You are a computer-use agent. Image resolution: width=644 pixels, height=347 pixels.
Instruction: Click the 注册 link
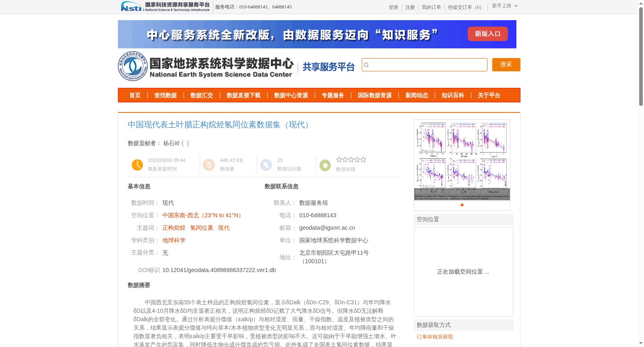tap(410, 7)
